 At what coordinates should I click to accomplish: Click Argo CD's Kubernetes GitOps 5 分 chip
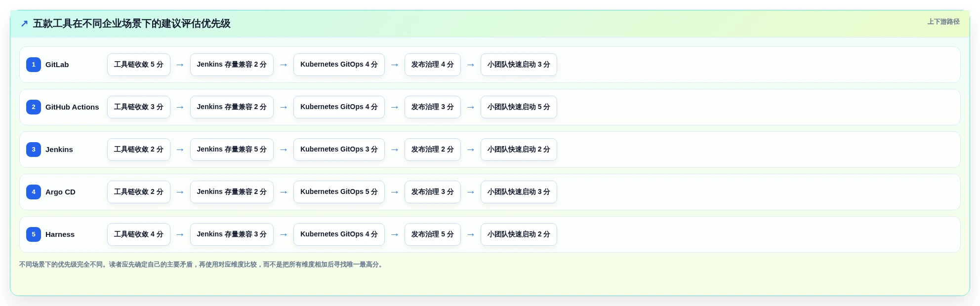click(339, 192)
